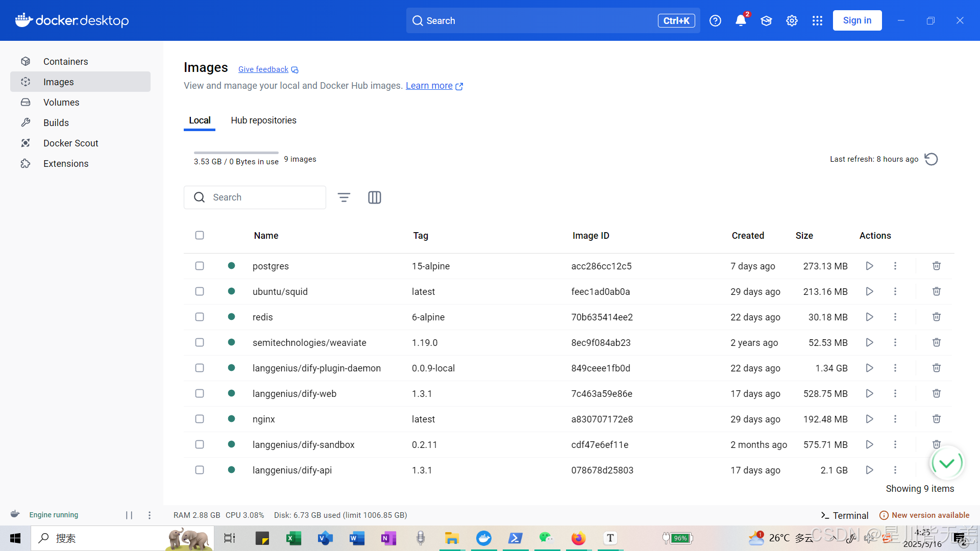This screenshot has width=980, height=551.
Task: Open the notifications bell
Action: (741, 20)
